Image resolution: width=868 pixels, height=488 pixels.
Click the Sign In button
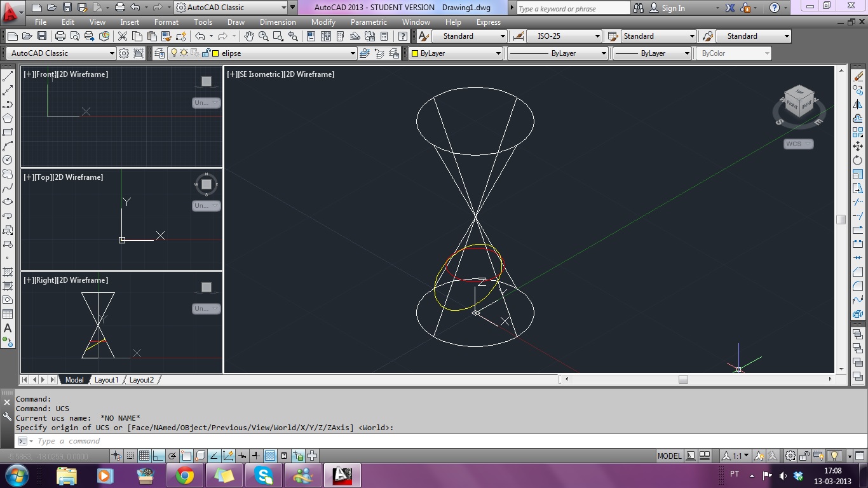667,8
